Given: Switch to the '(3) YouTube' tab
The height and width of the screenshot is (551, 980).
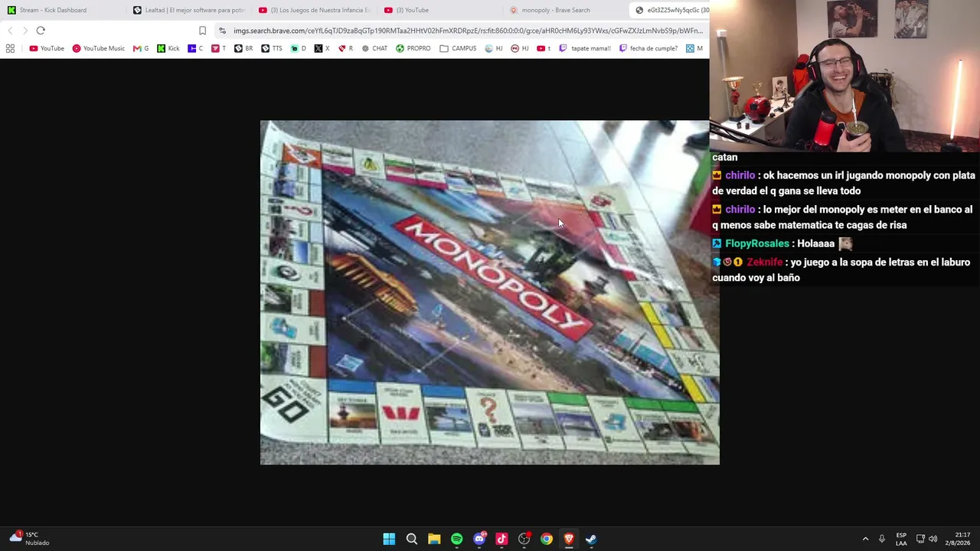Looking at the screenshot, I should pyautogui.click(x=440, y=10).
